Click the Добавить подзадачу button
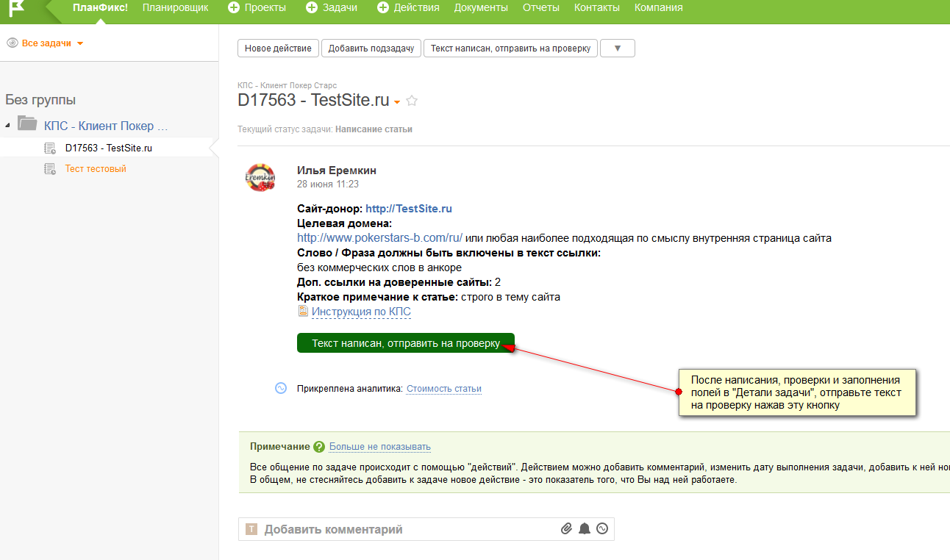 tap(371, 49)
